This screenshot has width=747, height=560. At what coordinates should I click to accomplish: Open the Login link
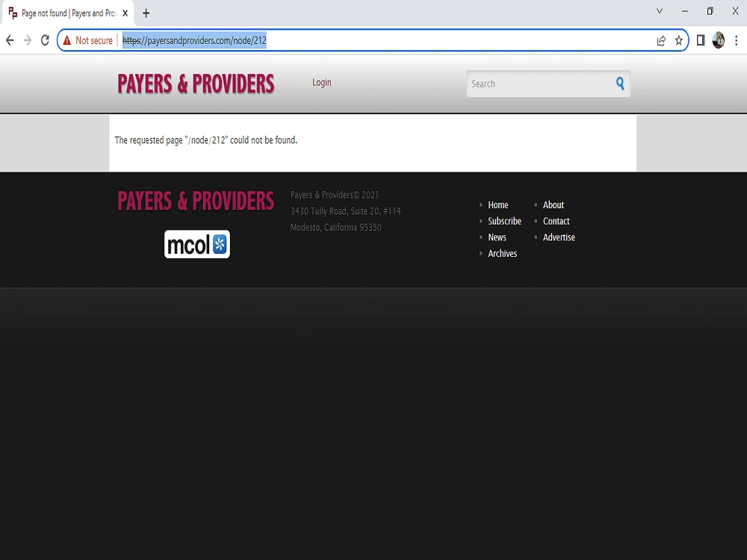322,82
